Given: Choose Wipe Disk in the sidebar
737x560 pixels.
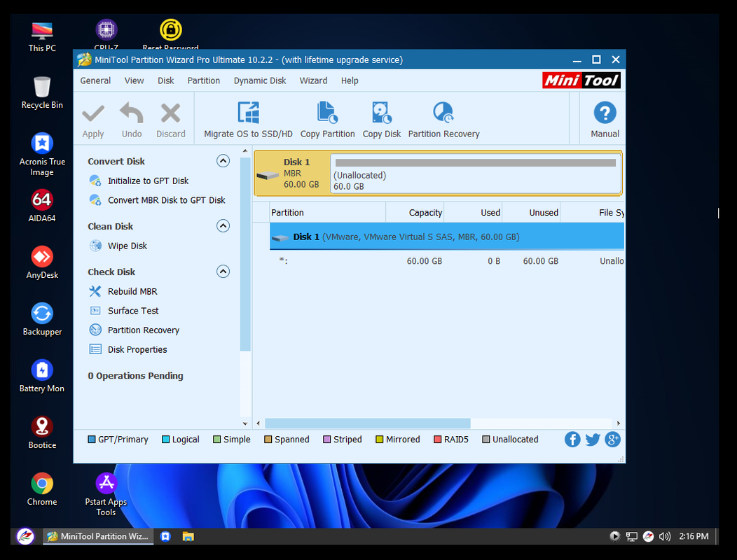Looking at the screenshot, I should [128, 246].
